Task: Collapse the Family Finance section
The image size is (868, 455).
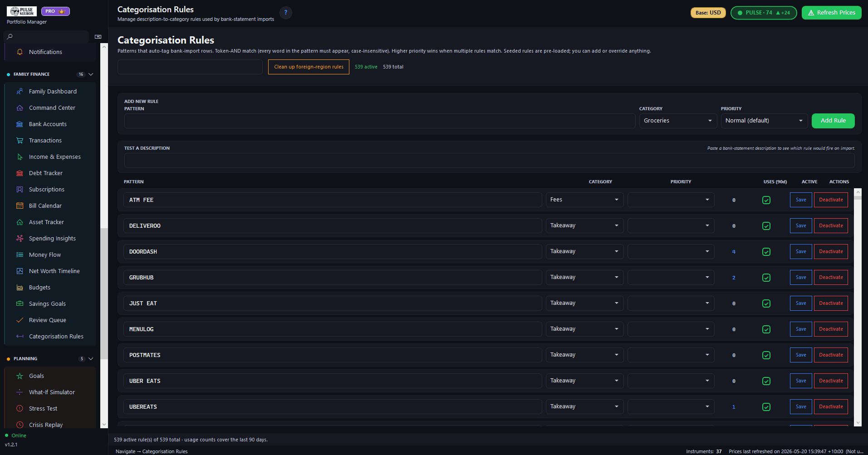Action: [x=91, y=74]
